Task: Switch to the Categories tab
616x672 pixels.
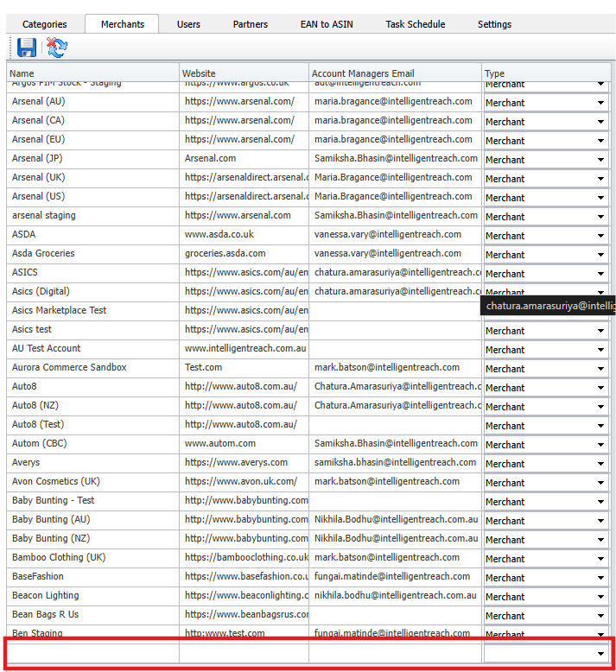Action: (x=45, y=24)
